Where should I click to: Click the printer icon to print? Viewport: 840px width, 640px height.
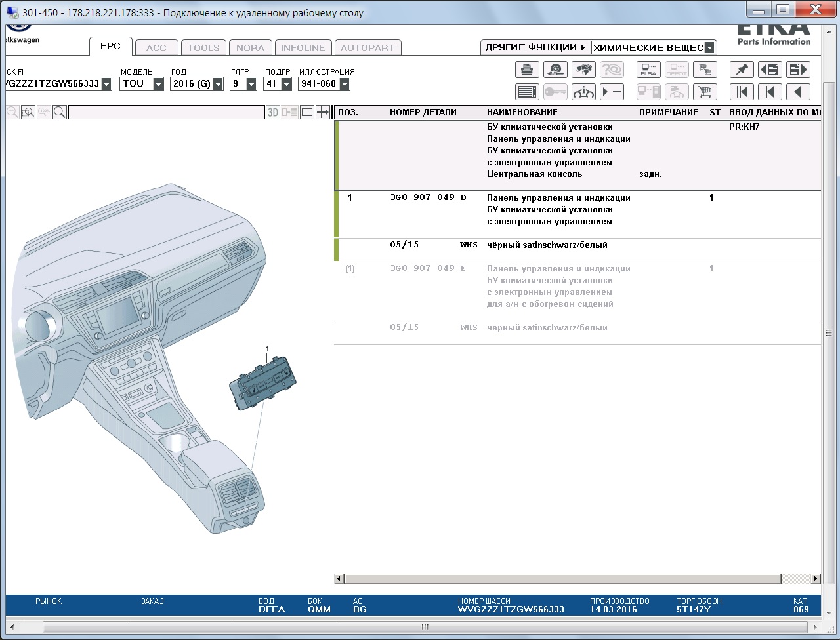(527, 70)
